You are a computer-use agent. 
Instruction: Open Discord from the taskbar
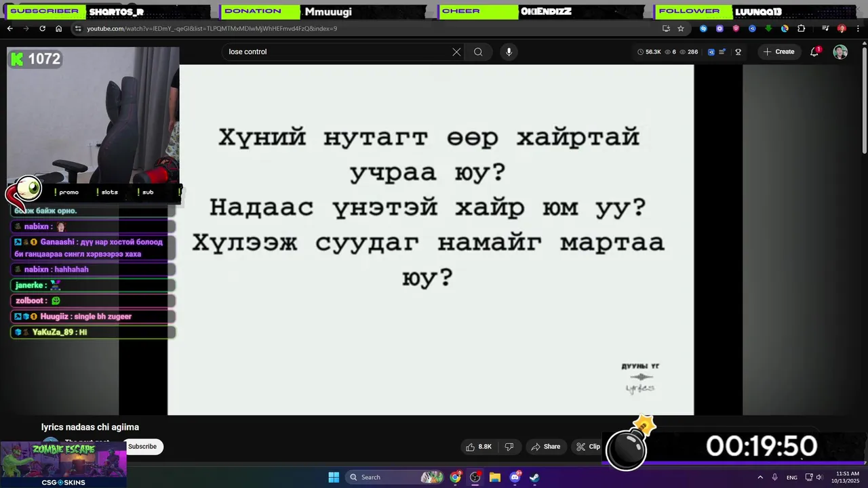(515, 477)
